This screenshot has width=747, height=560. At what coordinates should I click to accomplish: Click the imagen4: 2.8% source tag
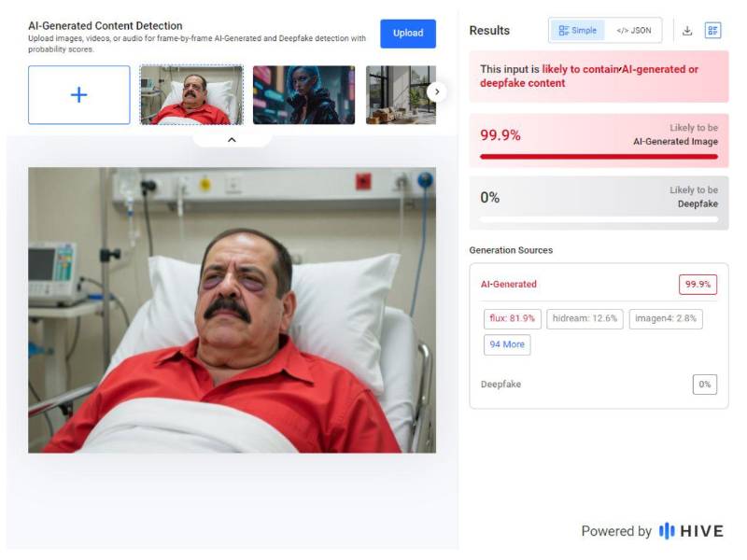[665, 318]
